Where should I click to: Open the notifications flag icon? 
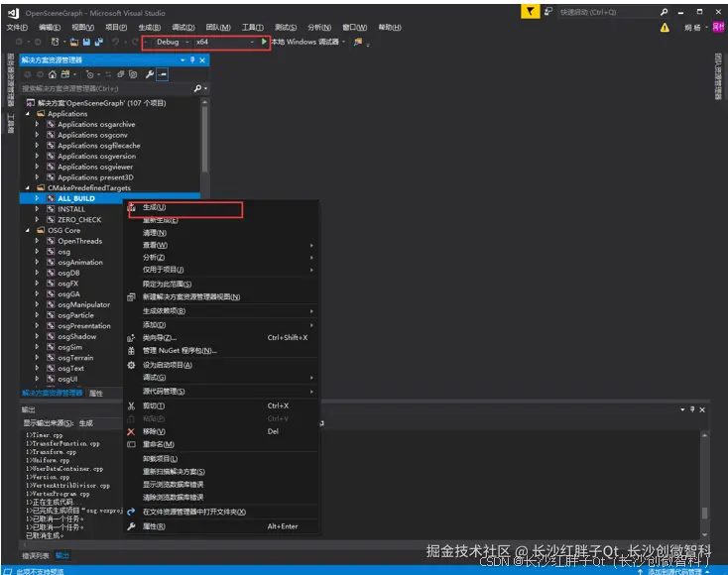point(530,12)
